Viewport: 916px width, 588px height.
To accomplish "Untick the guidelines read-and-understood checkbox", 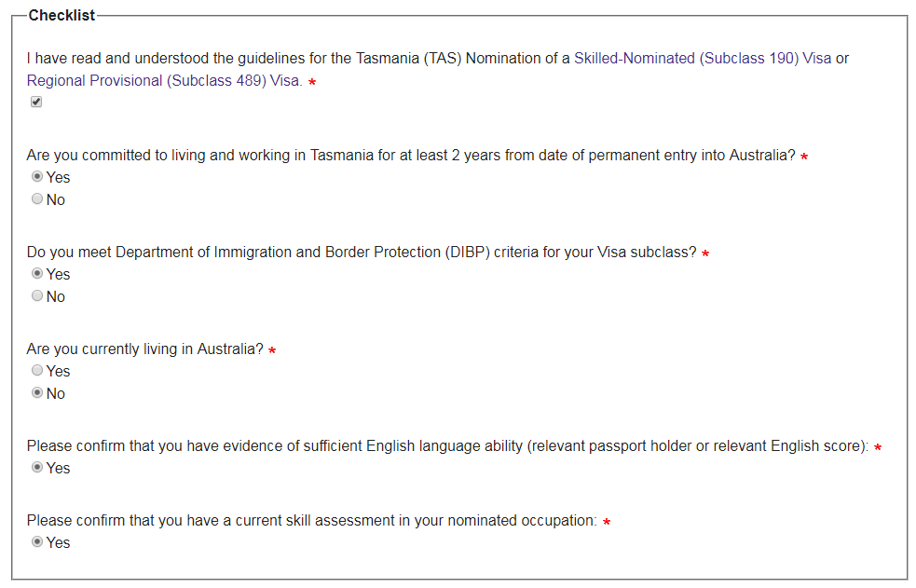I will coord(36,103).
